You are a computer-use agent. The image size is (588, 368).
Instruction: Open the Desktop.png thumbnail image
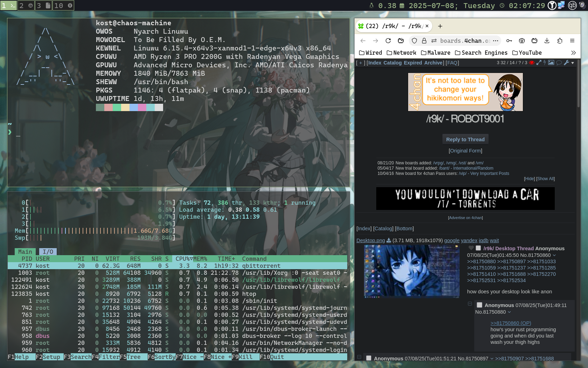point(412,271)
